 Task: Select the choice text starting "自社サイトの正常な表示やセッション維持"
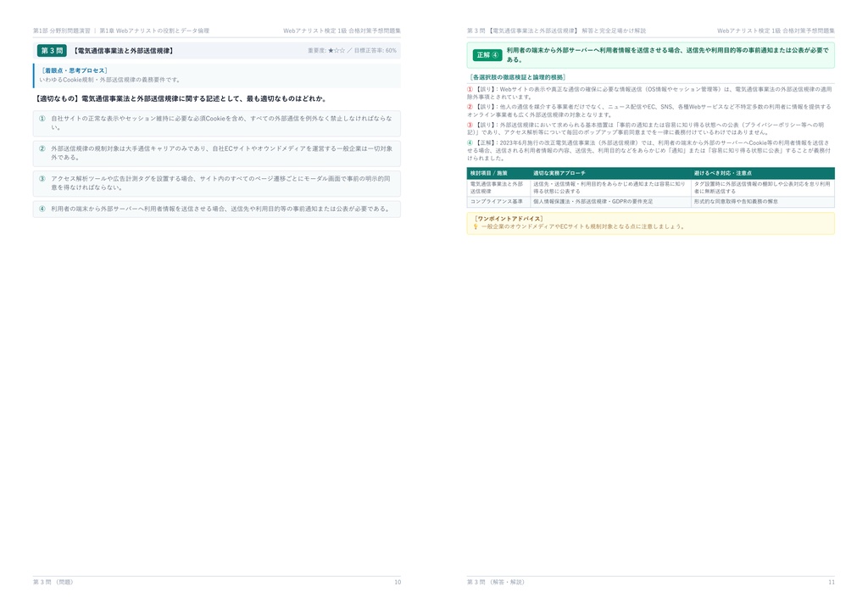pos(221,123)
